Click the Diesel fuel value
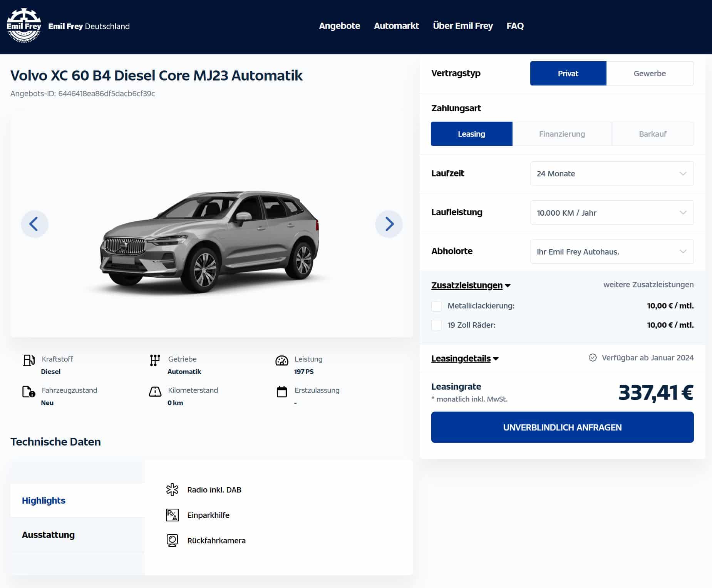This screenshot has height=588, width=712. (51, 372)
